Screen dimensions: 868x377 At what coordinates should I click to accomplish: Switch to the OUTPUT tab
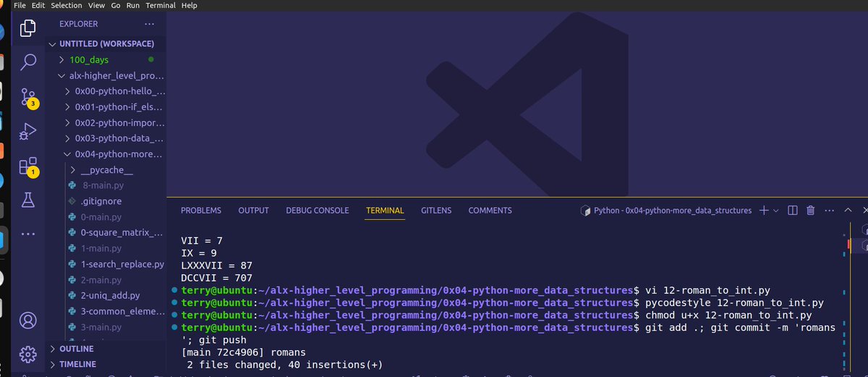[x=254, y=211]
